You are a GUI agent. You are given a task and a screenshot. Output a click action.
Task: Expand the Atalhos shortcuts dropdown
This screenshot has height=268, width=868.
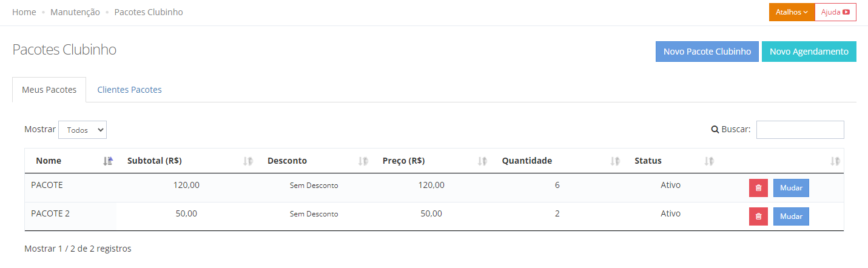coord(792,12)
